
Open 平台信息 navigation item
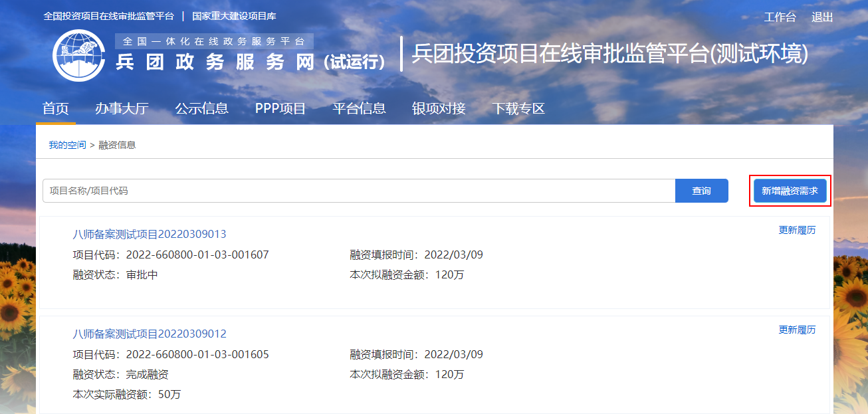(x=359, y=109)
